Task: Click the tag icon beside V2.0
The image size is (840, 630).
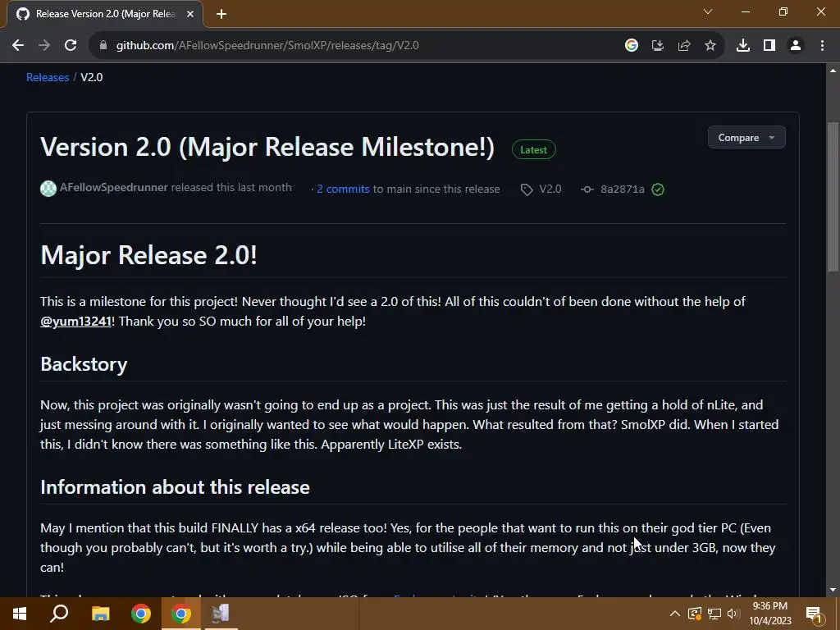Action: pos(527,189)
